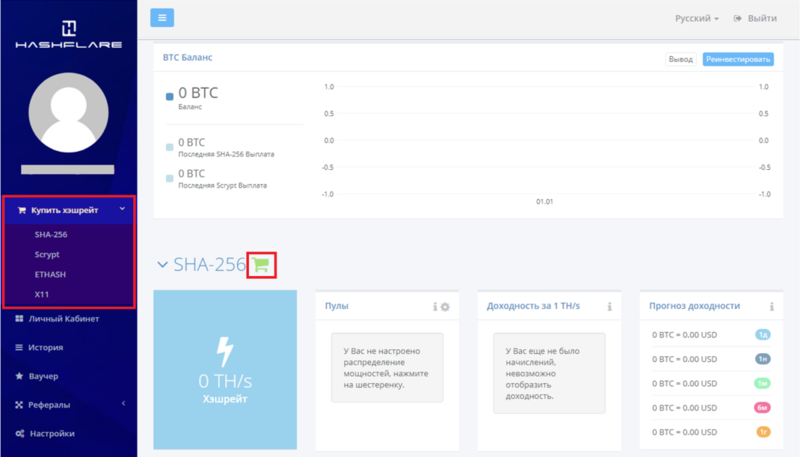
Task: Click the HashFlare logo
Action: click(x=68, y=35)
